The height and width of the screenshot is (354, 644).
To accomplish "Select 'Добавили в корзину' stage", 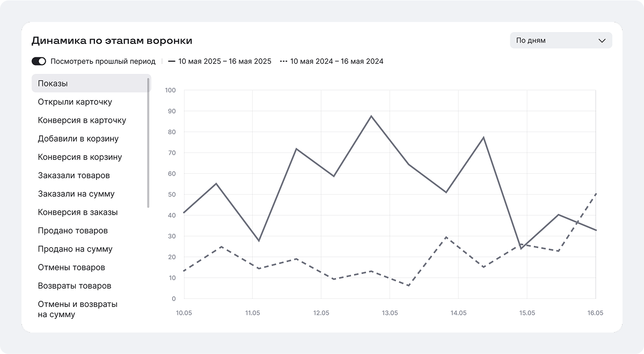I will click(x=78, y=139).
